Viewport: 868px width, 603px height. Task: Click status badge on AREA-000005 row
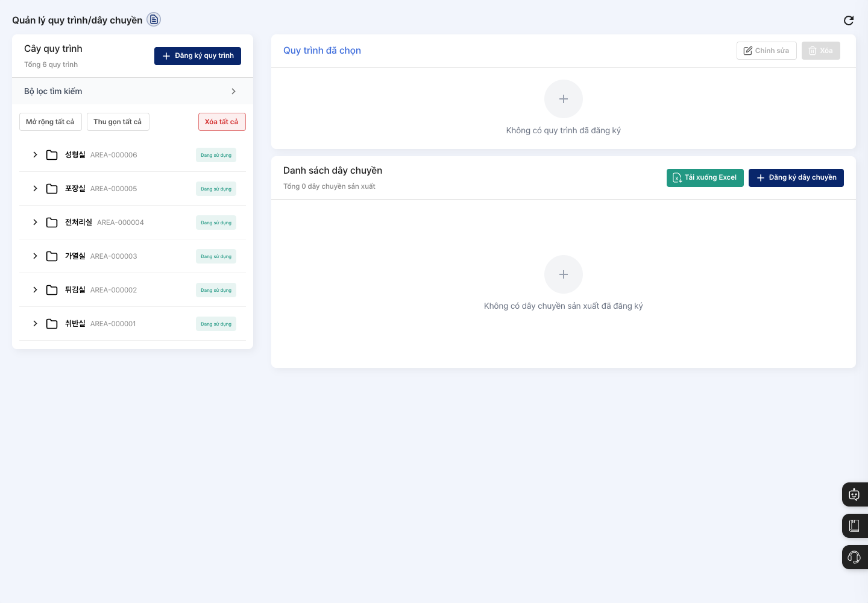tap(216, 189)
